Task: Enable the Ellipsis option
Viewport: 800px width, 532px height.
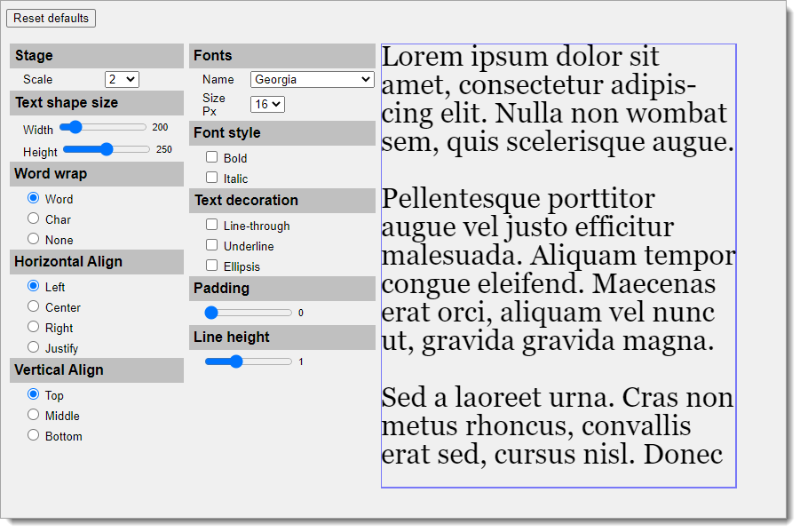Action: [211, 265]
